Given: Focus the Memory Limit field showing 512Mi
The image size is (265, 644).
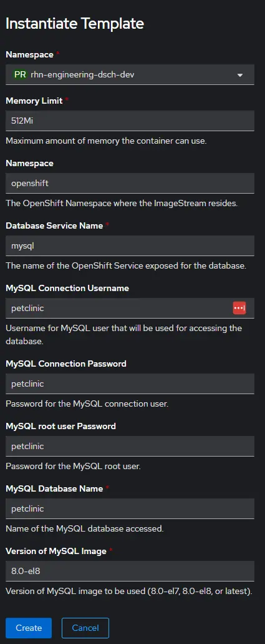Looking at the screenshot, I should pos(130,121).
